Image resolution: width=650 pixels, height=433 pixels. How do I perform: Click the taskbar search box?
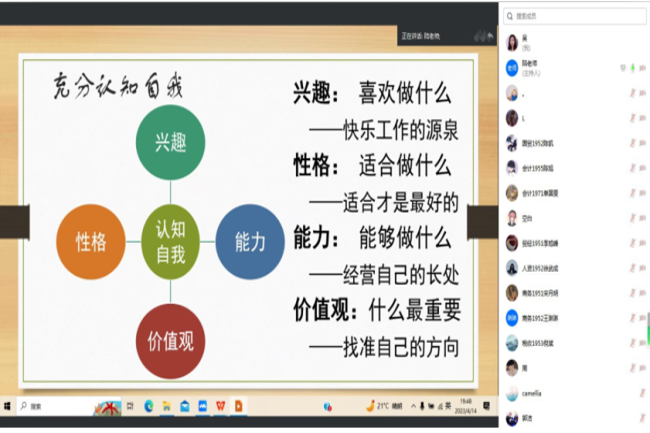click(50, 407)
